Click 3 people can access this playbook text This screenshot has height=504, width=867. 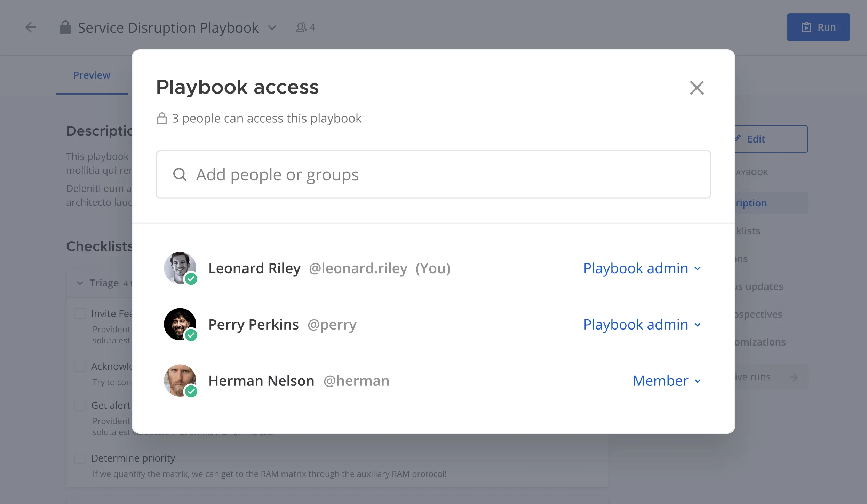point(267,119)
